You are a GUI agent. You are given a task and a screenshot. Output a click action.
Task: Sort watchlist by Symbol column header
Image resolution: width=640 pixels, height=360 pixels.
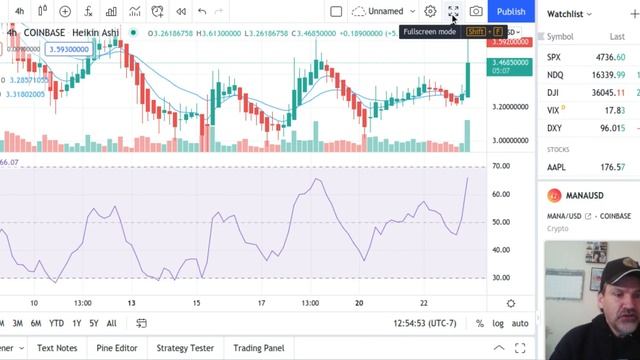point(560,37)
